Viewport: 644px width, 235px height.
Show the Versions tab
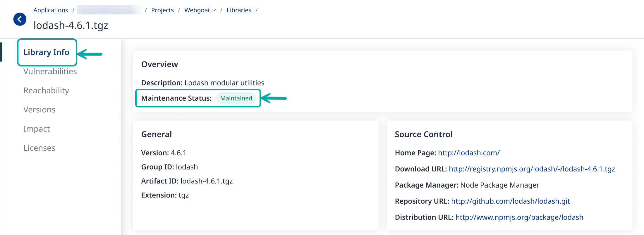pos(40,110)
